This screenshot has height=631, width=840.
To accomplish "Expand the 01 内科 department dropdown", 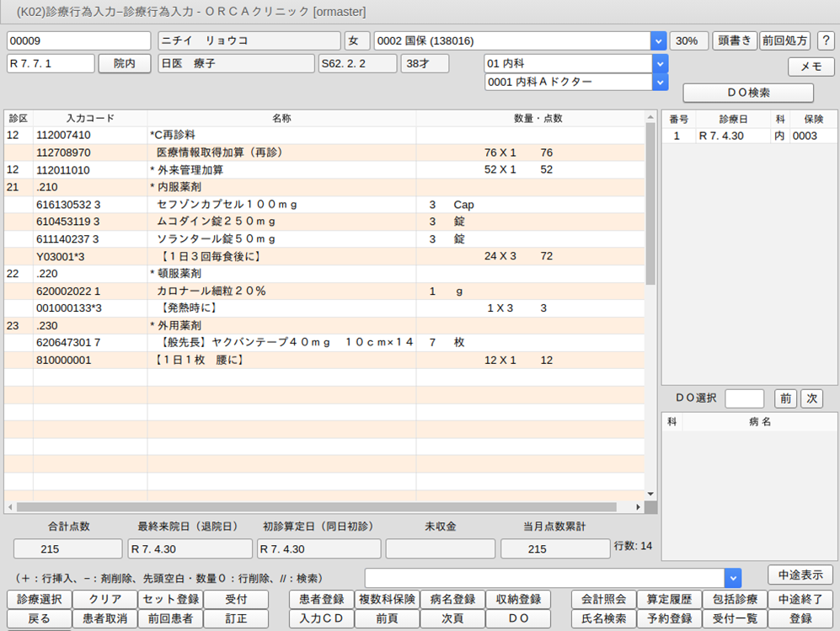I will (x=661, y=64).
